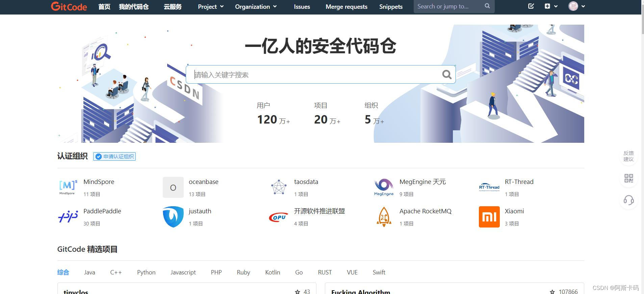The image size is (644, 294).
Task: Select the Swift project tab
Action: pyautogui.click(x=379, y=272)
